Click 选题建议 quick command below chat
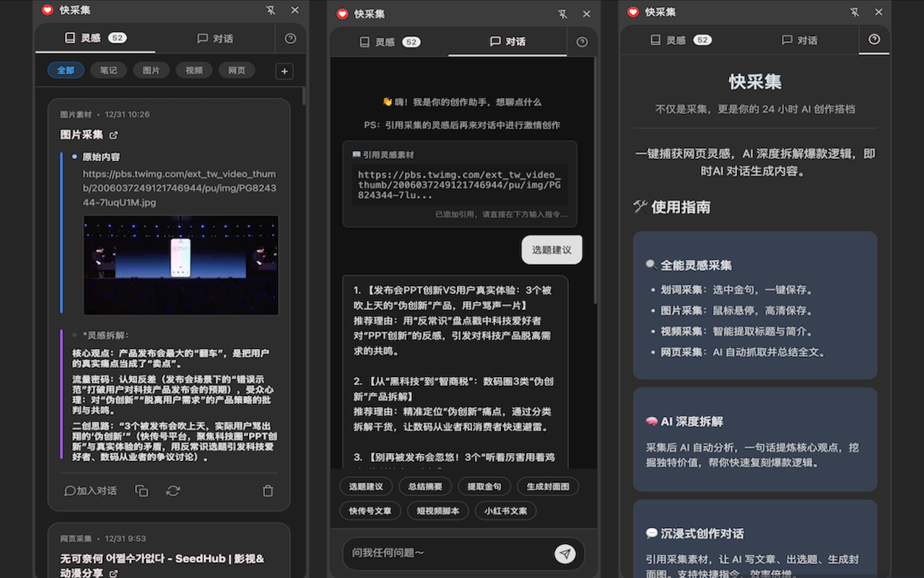 366,486
